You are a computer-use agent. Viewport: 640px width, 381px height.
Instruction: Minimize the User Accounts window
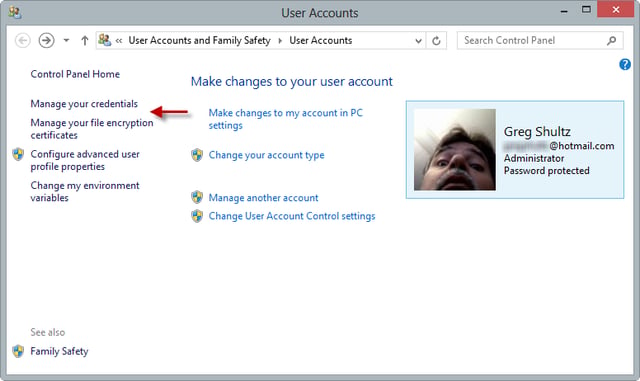point(564,11)
